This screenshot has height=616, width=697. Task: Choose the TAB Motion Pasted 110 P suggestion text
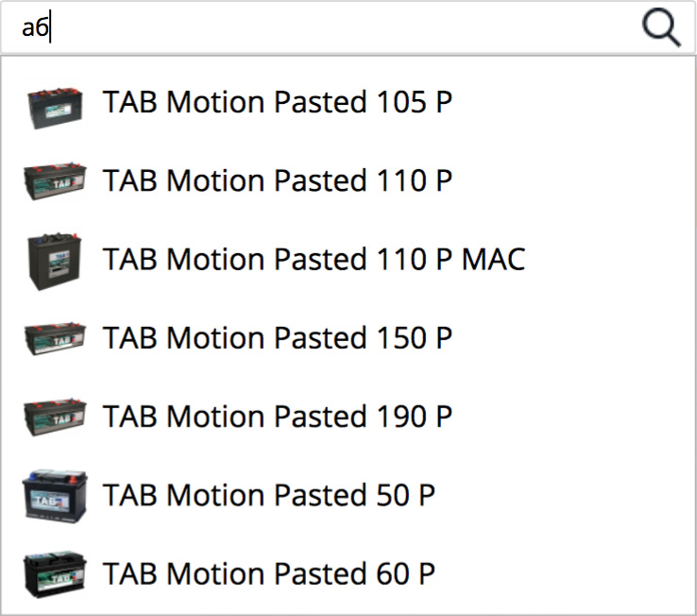(278, 180)
